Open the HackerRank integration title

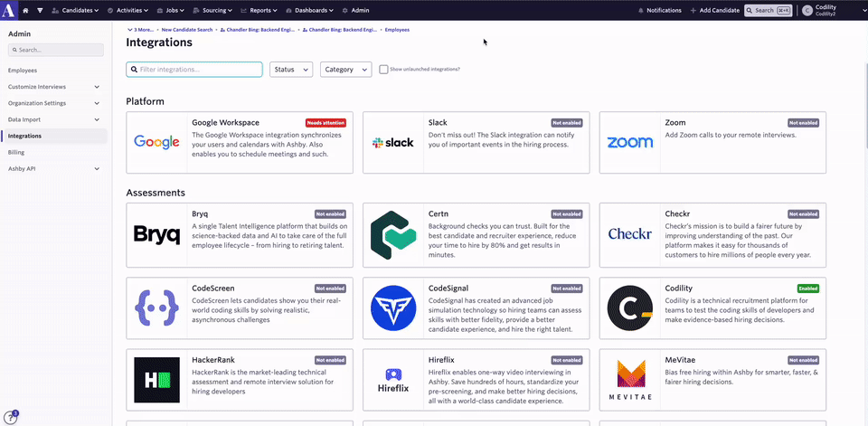[213, 360]
